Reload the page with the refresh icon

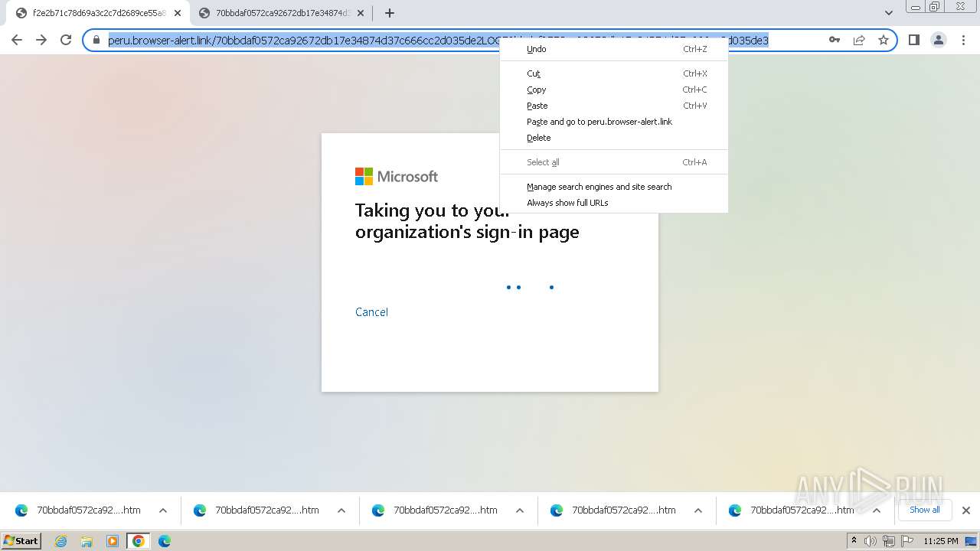click(66, 41)
